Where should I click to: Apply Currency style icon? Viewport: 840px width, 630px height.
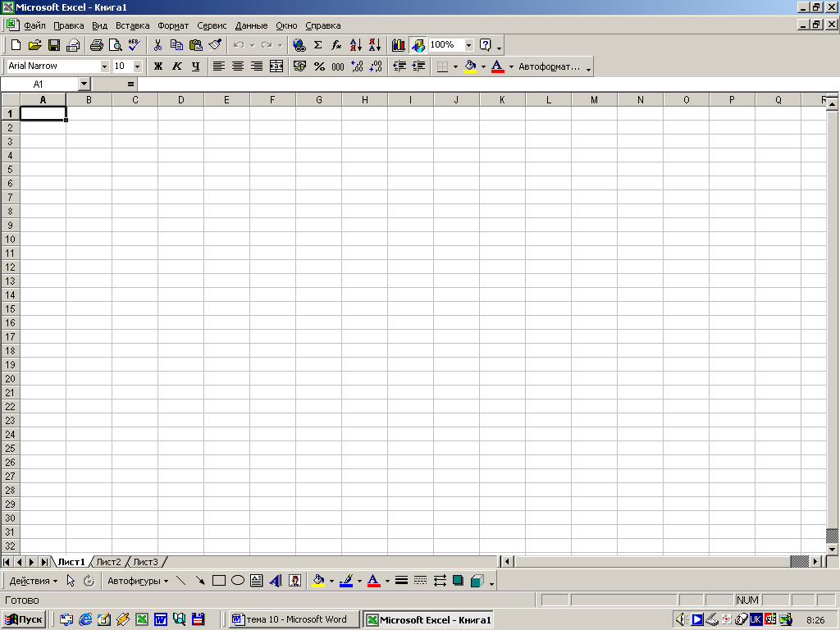300,66
